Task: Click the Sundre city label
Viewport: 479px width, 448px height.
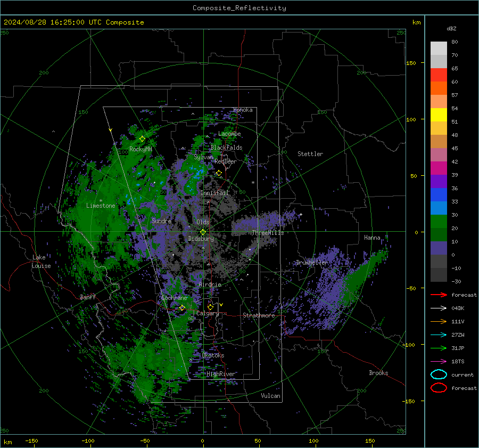Action: point(161,221)
